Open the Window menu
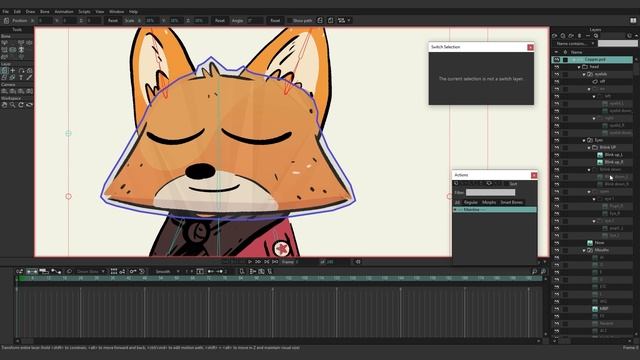The width and height of the screenshot is (640, 360). point(116,11)
